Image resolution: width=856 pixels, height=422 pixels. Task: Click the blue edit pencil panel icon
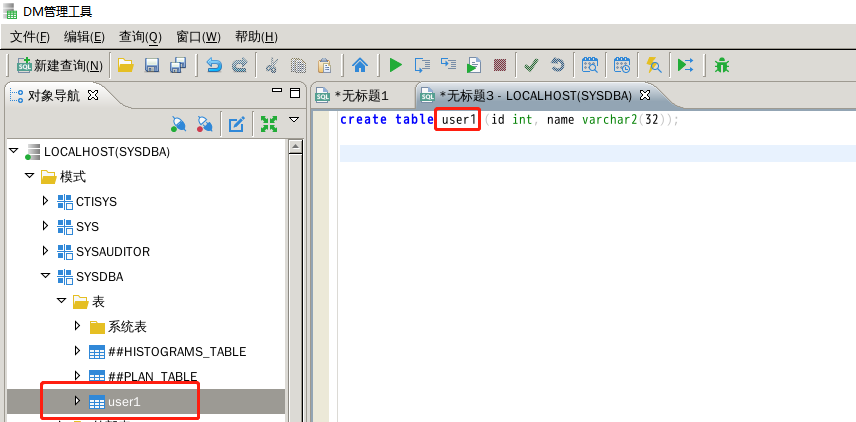[x=236, y=124]
